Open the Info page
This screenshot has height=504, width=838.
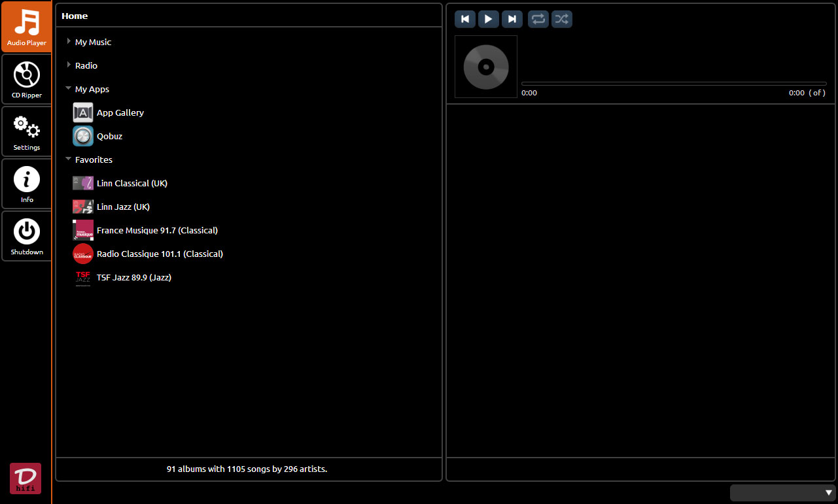click(27, 184)
